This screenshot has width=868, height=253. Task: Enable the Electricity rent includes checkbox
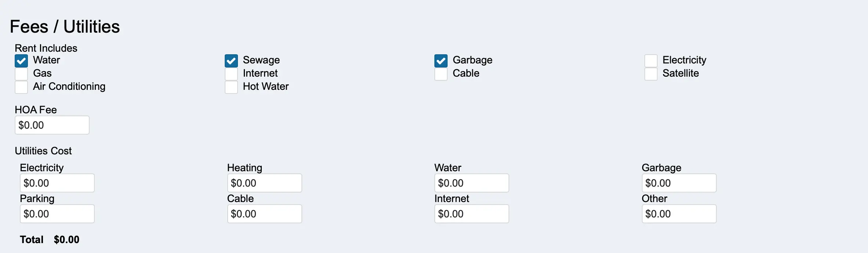click(651, 61)
